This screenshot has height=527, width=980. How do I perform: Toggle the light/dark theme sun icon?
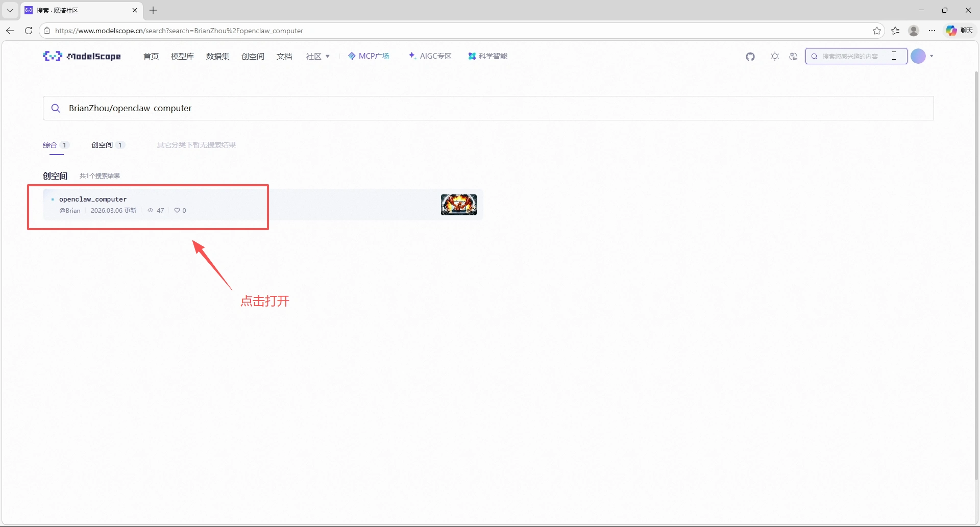click(x=775, y=57)
